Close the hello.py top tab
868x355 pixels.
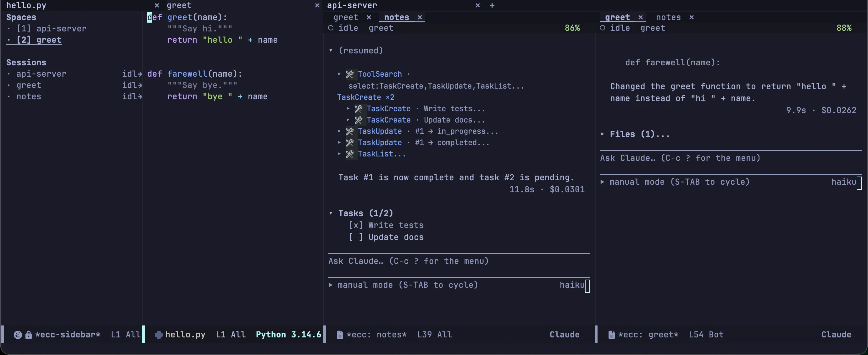[157, 5]
